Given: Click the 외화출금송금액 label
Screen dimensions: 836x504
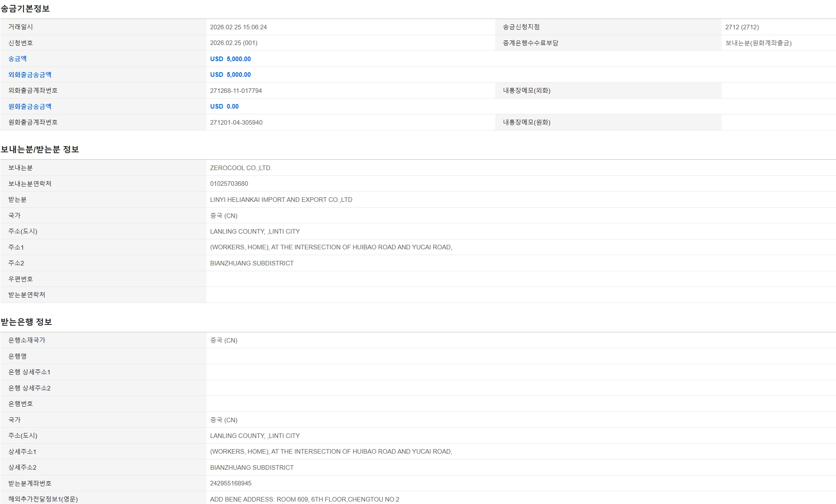Looking at the screenshot, I should pyautogui.click(x=30, y=75).
